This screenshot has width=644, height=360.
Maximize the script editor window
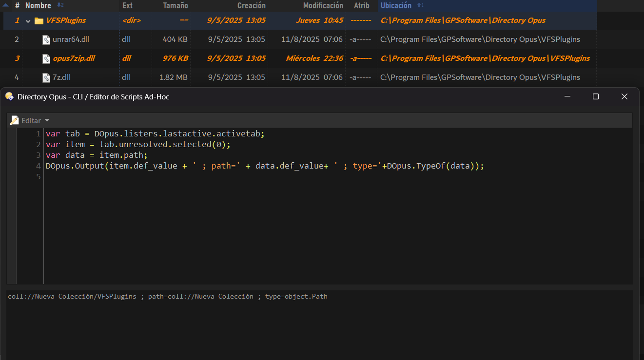595,96
